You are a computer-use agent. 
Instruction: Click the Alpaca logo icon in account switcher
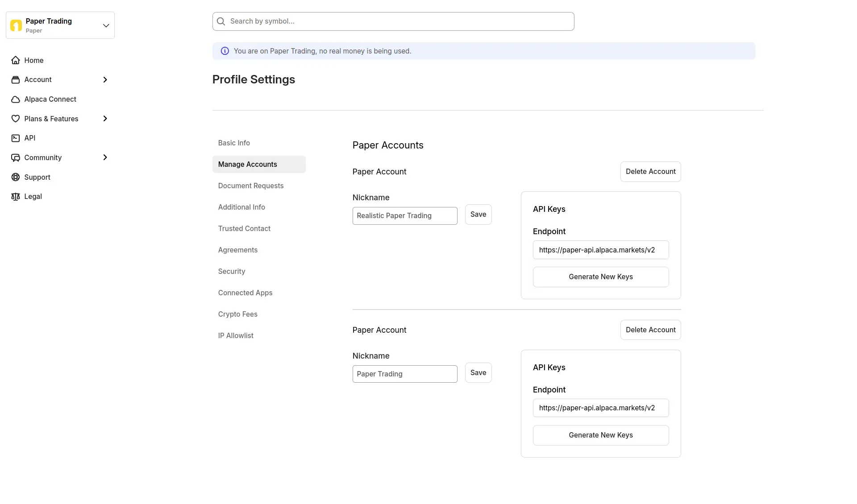click(x=16, y=25)
